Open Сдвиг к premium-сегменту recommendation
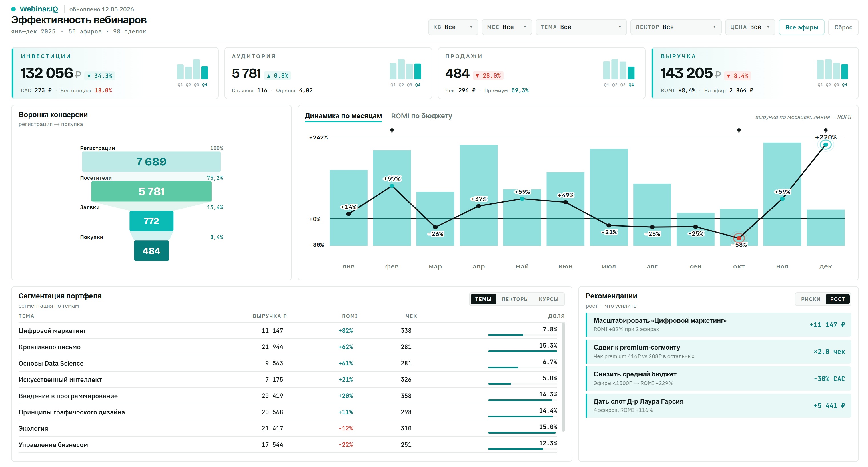 [x=718, y=351]
